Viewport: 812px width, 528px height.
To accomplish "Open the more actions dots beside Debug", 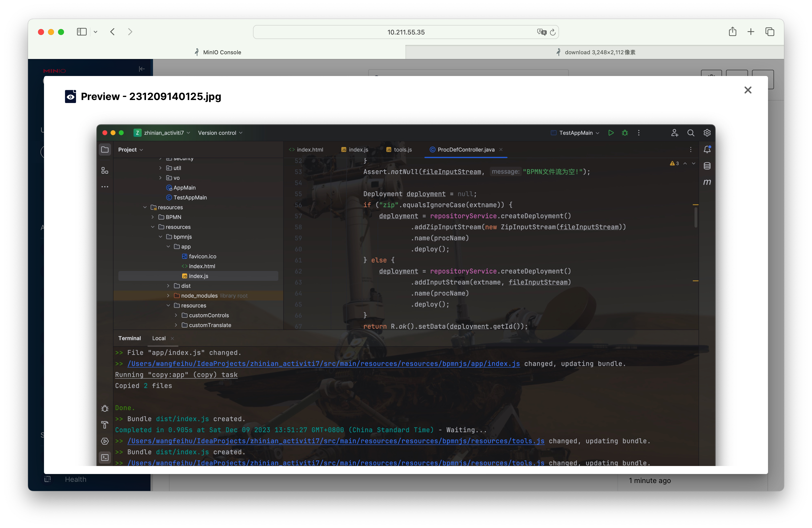I will pyautogui.click(x=639, y=133).
